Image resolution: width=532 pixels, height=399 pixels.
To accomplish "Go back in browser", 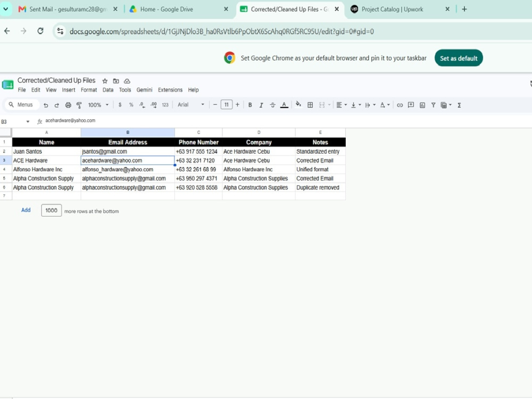I will point(7,31).
